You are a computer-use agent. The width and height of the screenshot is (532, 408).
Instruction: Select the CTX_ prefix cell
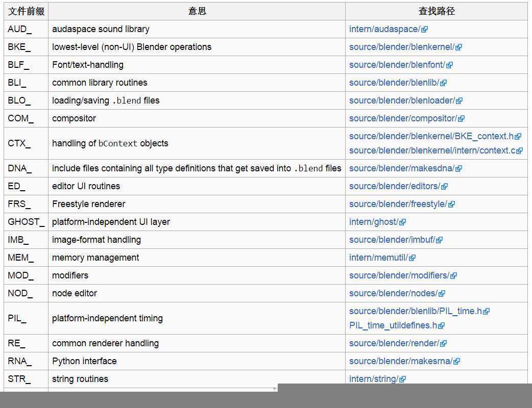(26, 143)
